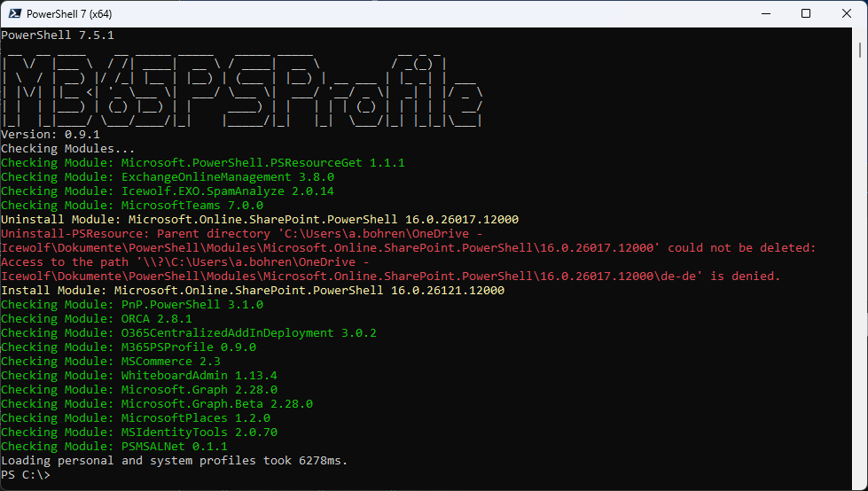Viewport: 868px width, 491px height.
Task: Click the 'PowerShell 7.5.1' line
Action: click(x=58, y=35)
